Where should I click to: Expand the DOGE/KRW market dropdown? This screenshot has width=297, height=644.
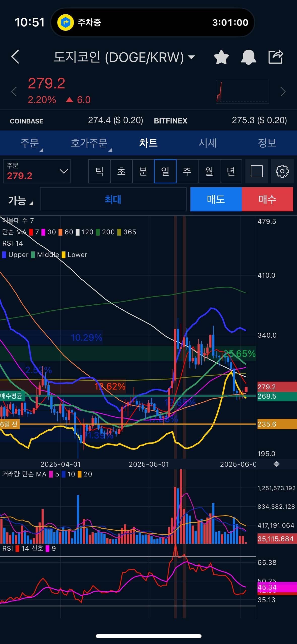pos(191,57)
